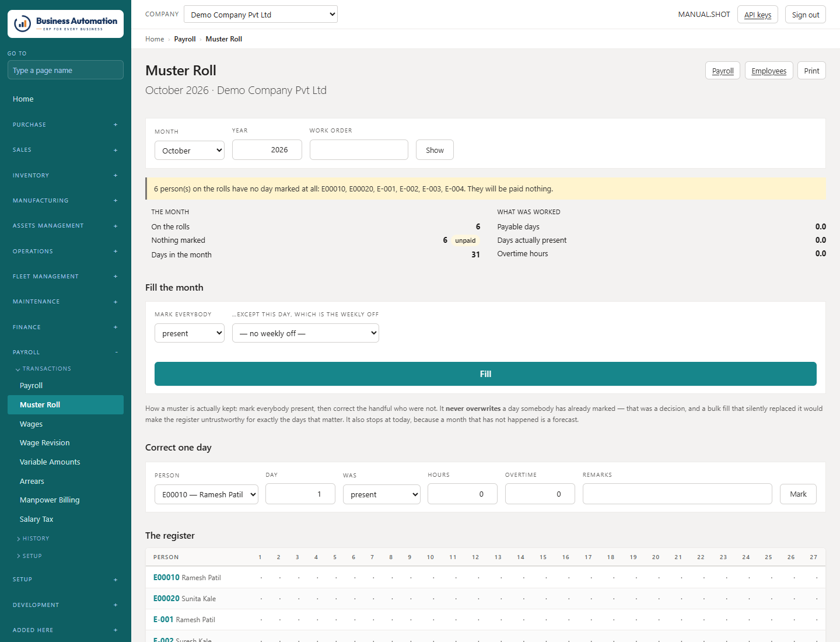Collapse the Payroll sidebar section

pyautogui.click(x=65, y=353)
